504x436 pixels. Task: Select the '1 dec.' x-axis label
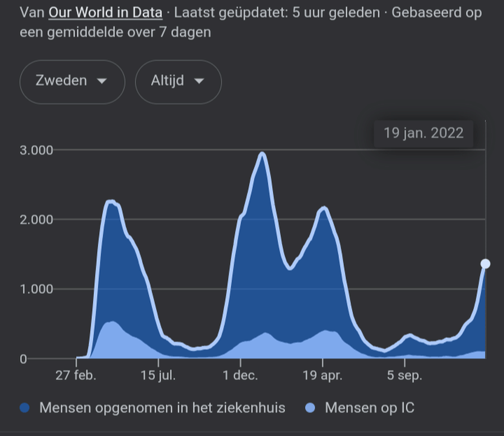tap(240, 376)
